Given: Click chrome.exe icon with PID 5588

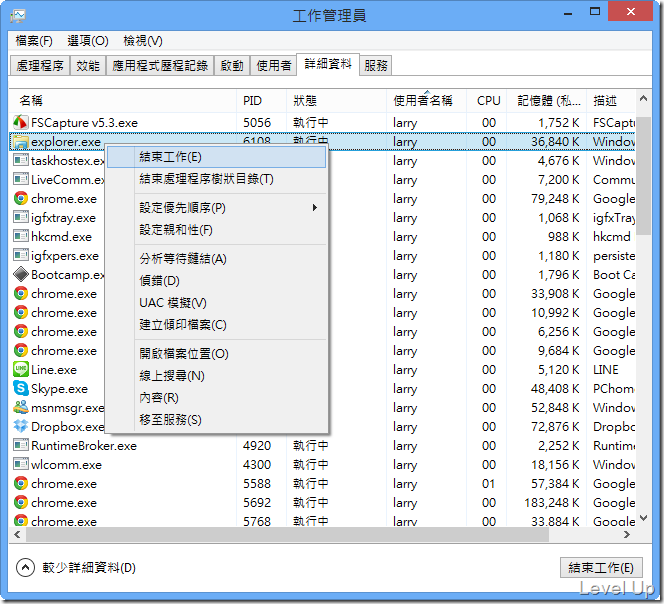Looking at the screenshot, I should coord(20,483).
